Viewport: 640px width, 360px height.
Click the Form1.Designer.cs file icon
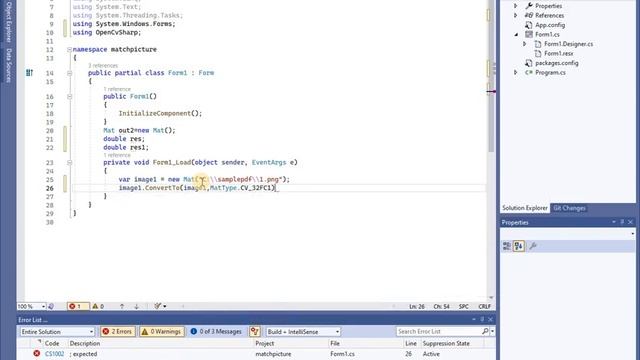point(538,44)
